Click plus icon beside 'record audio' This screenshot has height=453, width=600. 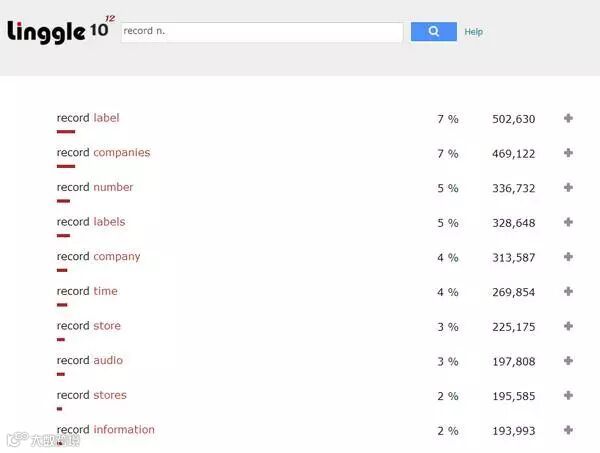click(x=568, y=361)
